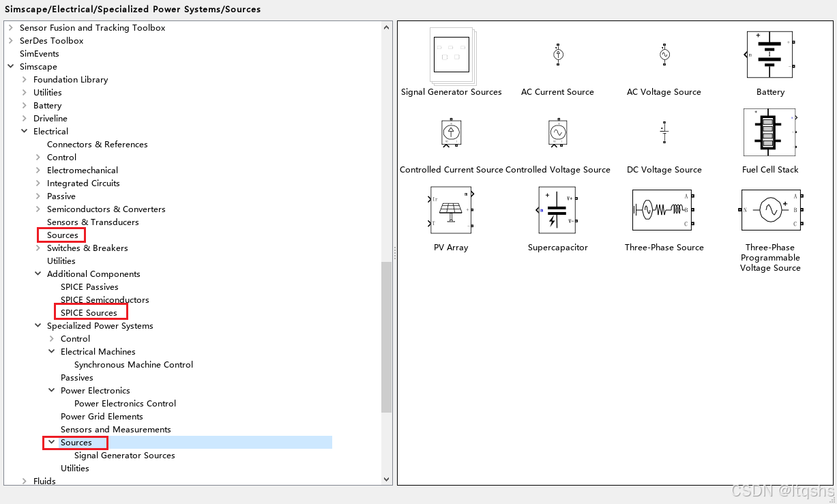Select Integrated Circuits tree item
Screen dimensions: 837x504
(83, 183)
